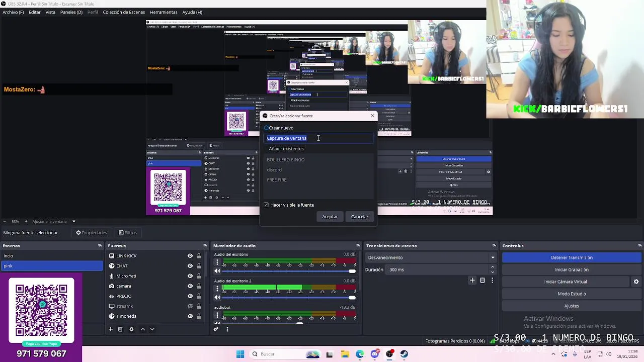Undock the Transiciones de escena panel

494,246
